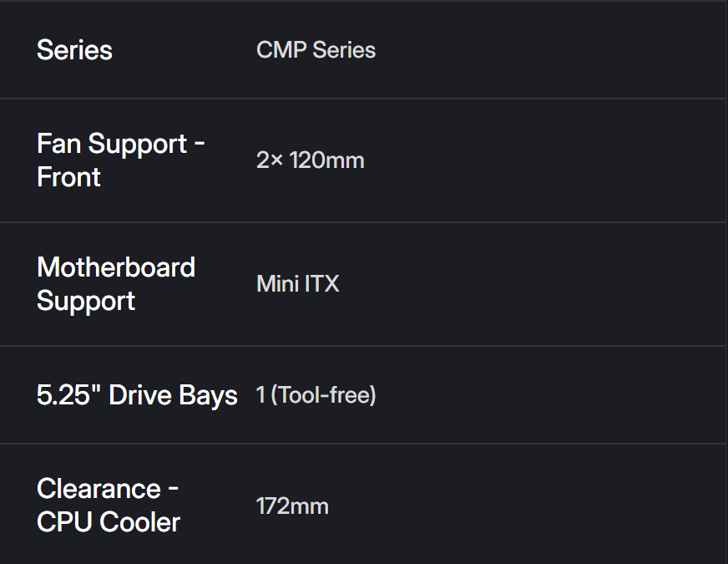Click the Motherboard Support label
The height and width of the screenshot is (564, 728).
pos(115,284)
